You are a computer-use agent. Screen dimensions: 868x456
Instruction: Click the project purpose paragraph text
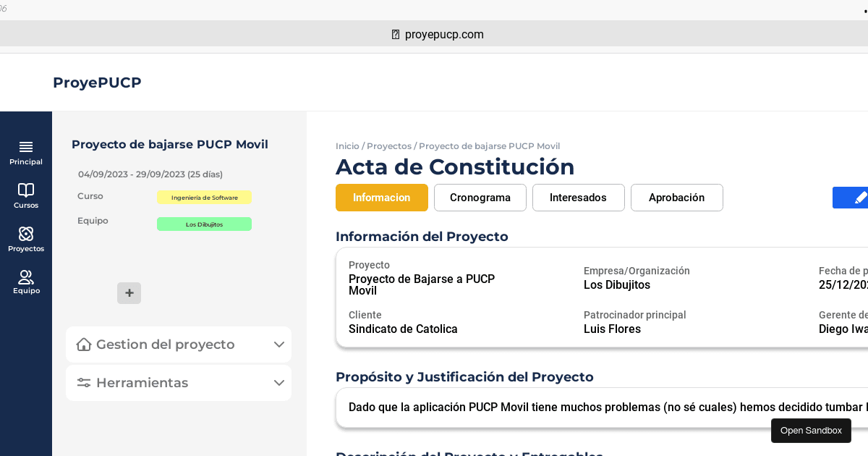click(x=608, y=407)
